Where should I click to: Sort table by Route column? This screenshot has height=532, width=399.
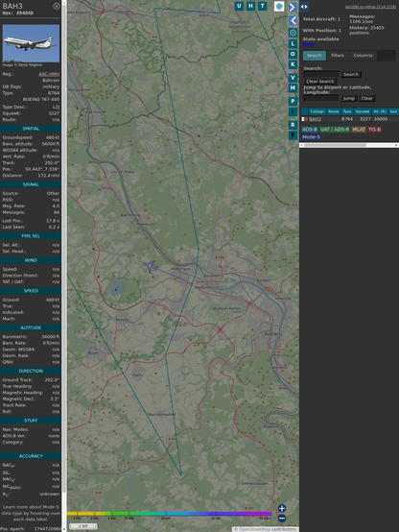pos(334,111)
